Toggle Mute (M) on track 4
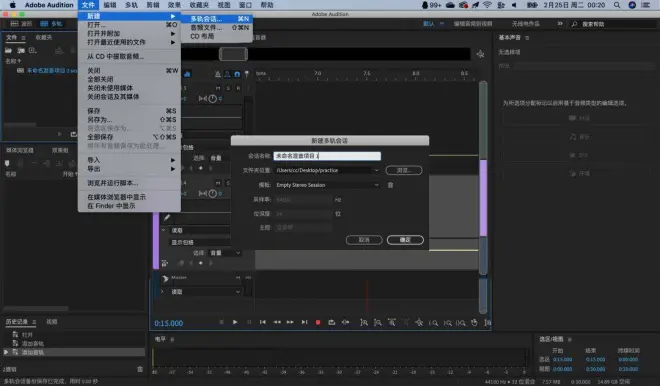 (218, 183)
